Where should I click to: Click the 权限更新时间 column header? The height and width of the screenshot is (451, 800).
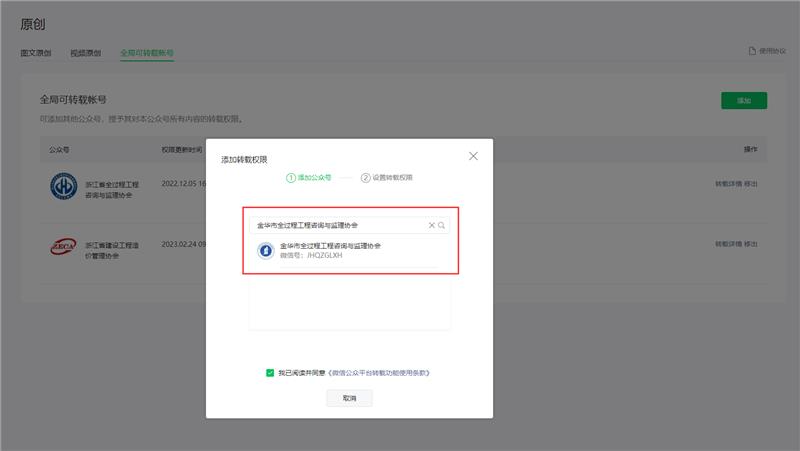click(182, 149)
